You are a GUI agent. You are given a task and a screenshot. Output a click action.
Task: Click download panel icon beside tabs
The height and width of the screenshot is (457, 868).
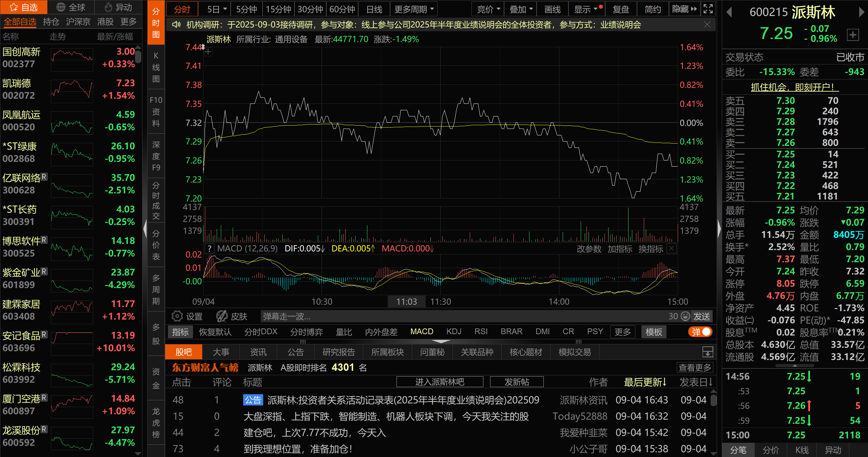[x=708, y=352]
